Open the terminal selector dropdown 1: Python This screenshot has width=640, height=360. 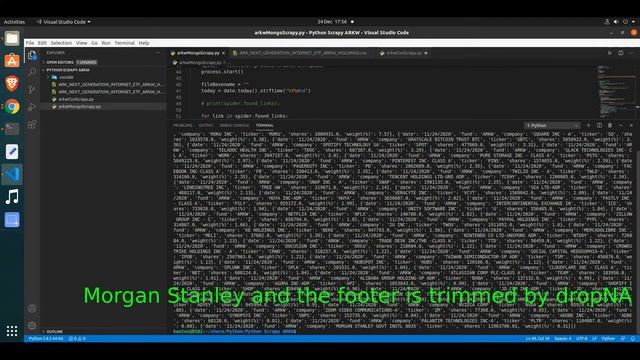point(552,125)
